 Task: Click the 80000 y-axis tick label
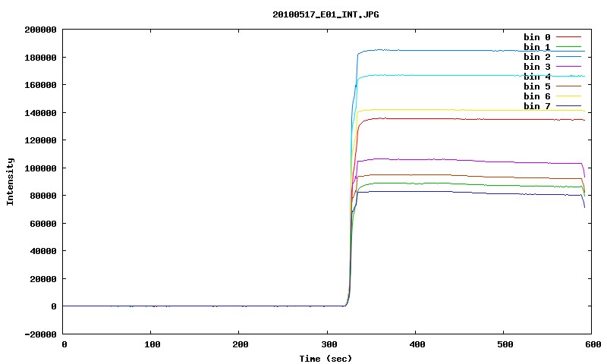[43, 196]
